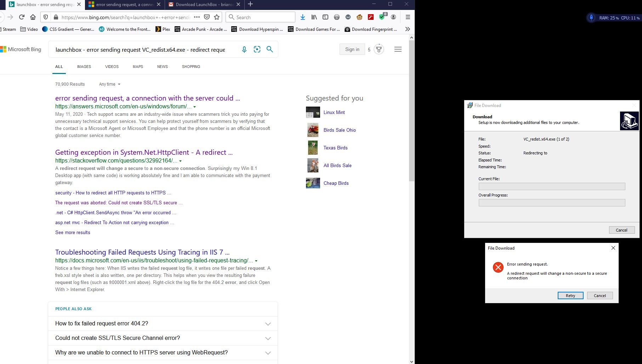Select the MAPS search tab
The height and width of the screenshot is (364, 642).
click(x=138, y=67)
